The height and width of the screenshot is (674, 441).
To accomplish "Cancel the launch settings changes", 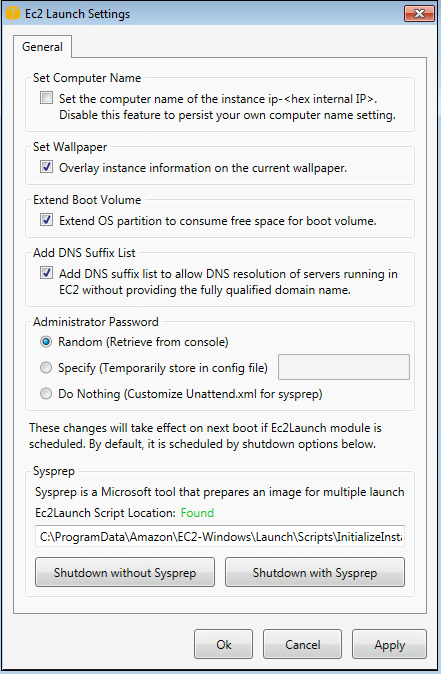I will (303, 644).
